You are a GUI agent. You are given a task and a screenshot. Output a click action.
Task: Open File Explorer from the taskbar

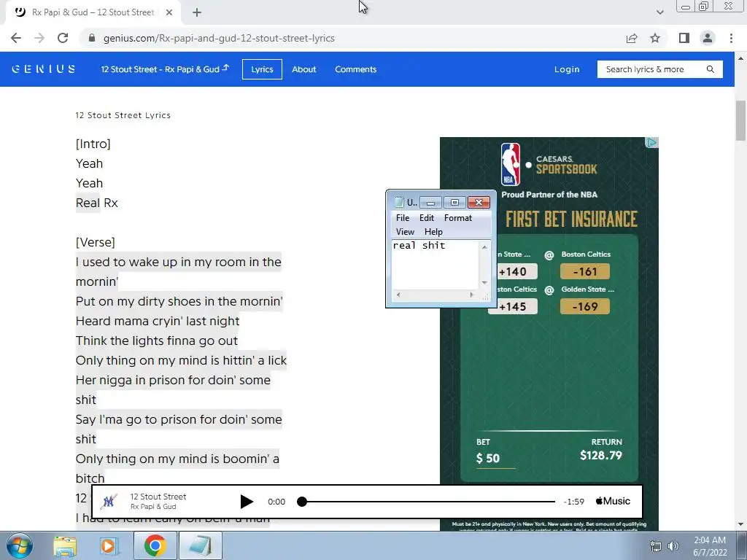(65, 545)
